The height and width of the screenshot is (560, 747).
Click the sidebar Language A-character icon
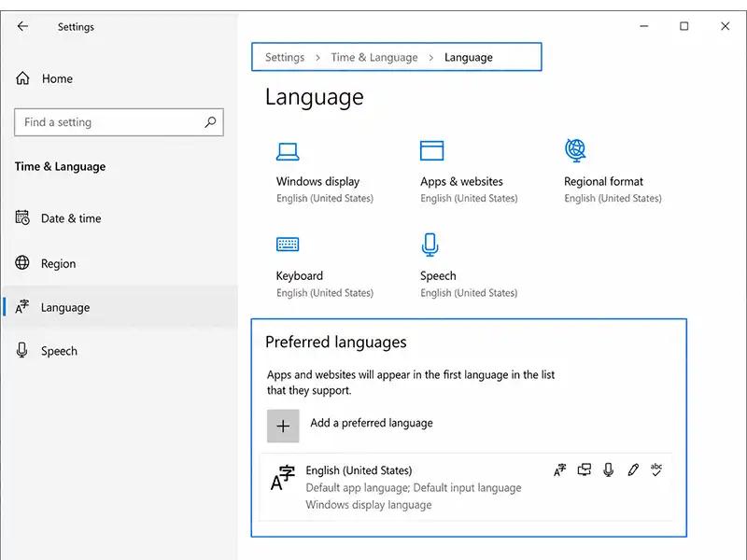(x=21, y=307)
